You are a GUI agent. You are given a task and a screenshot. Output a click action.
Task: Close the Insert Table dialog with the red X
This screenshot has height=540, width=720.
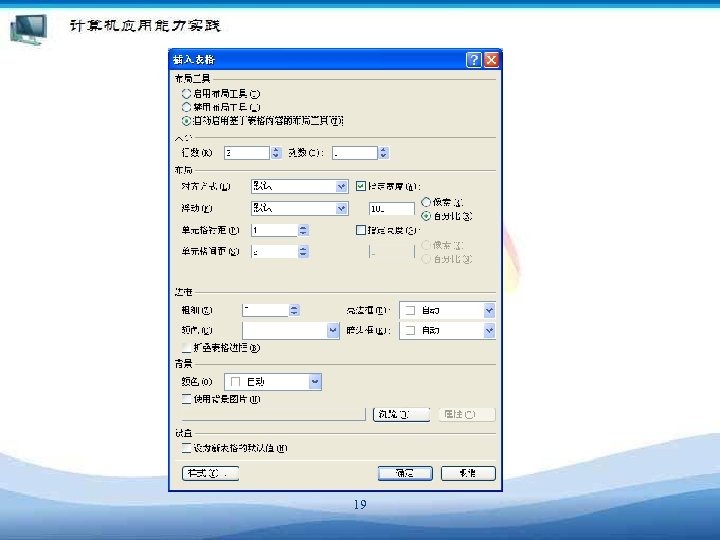click(491, 60)
